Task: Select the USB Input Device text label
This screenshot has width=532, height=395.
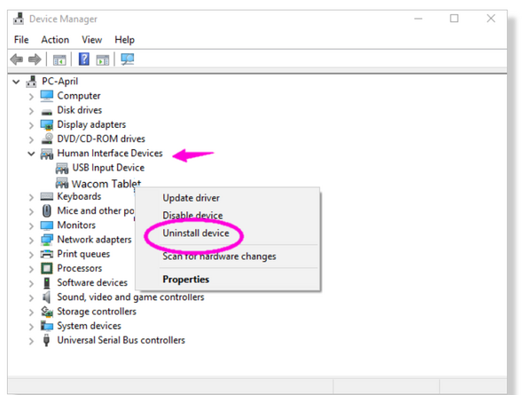Action: click(108, 168)
